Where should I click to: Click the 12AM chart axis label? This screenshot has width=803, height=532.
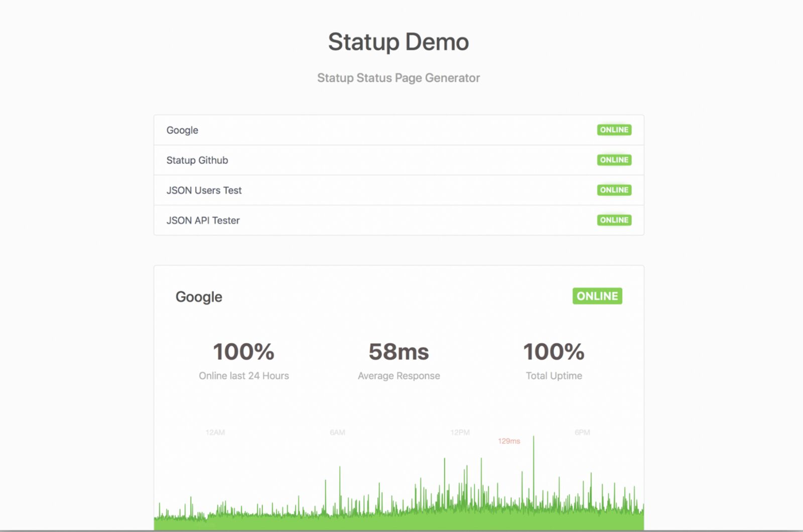pyautogui.click(x=215, y=433)
